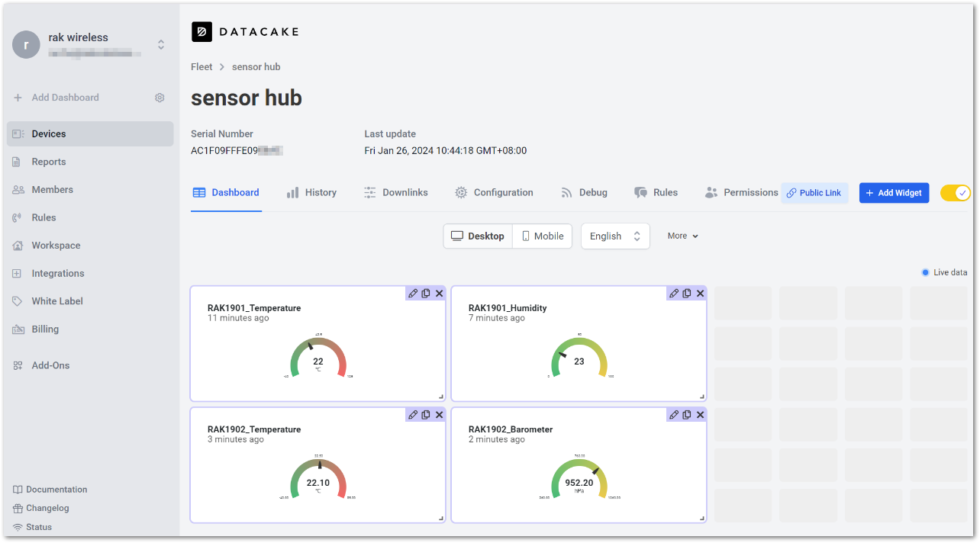Open the History tab
This screenshot has width=980, height=543.
[311, 192]
